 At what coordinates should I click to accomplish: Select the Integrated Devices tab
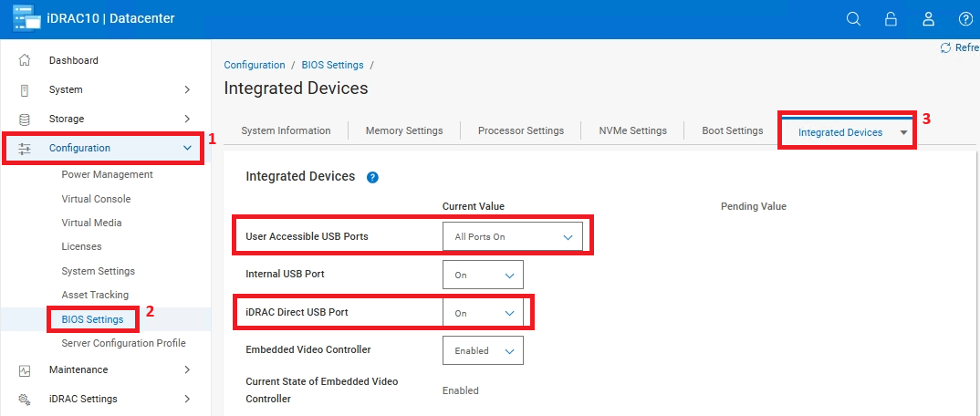tap(840, 132)
